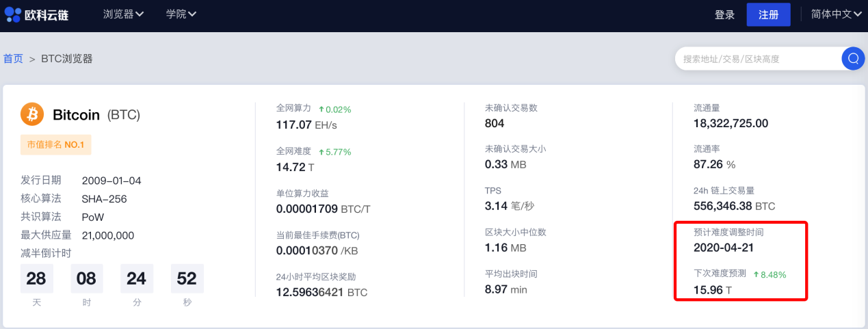Click the 2020-04-21 adjustment date

tap(723, 247)
